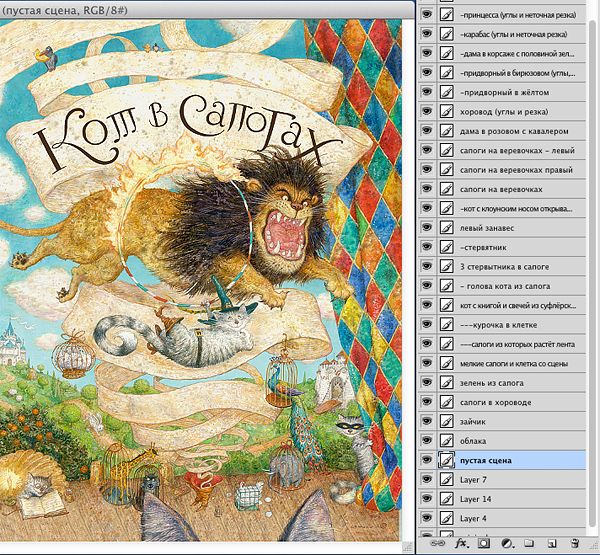Viewport: 600px width, 555px height.
Task: Click thumbnail of layer Layer 14
Action: tap(446, 499)
